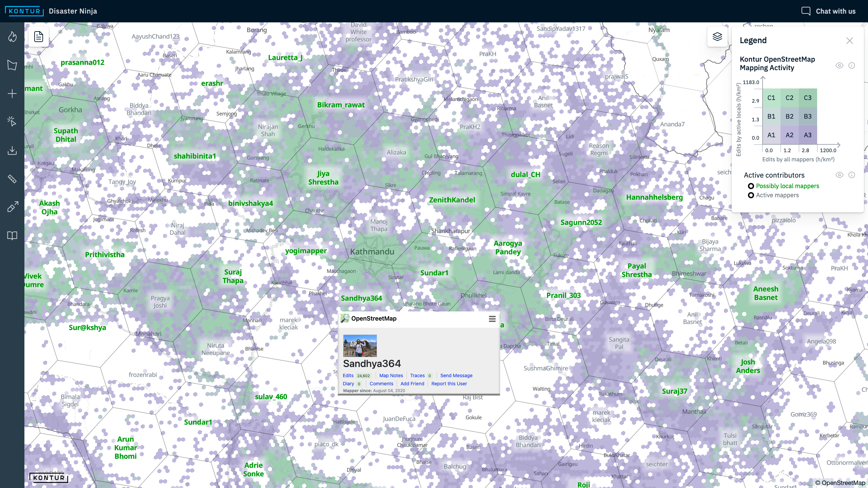The height and width of the screenshot is (488, 868).
Task: Click mapper label Pranil_303 on map
Action: 563,296
